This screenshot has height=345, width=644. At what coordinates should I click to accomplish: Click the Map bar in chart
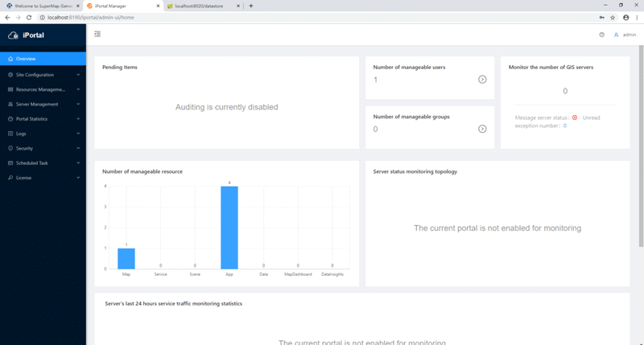tap(126, 258)
